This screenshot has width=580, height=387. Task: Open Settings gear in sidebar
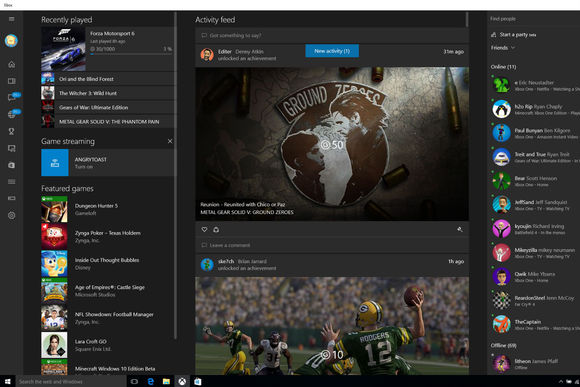pyautogui.click(x=11, y=215)
